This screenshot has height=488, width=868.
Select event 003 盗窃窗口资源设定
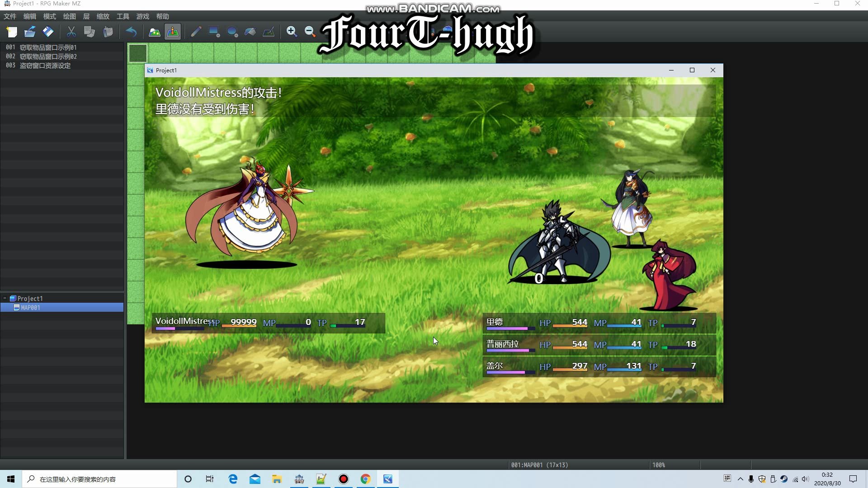coord(45,66)
